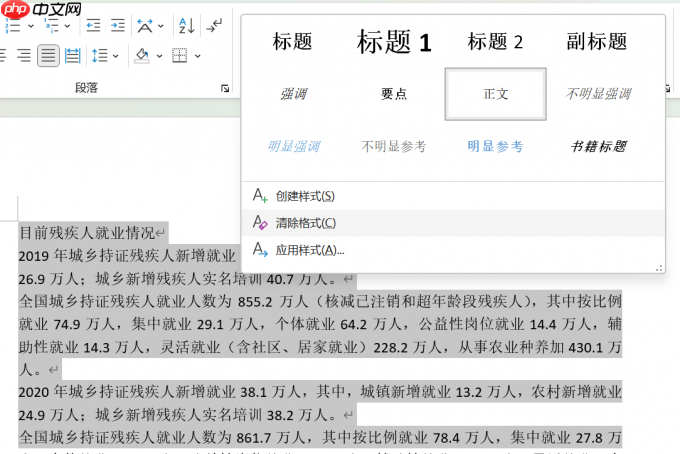
Task: Click the borders icon
Action: pos(180,56)
